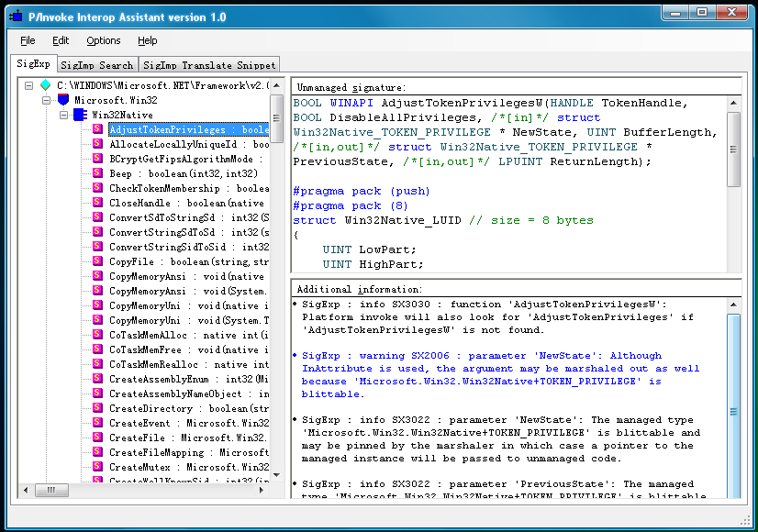Screen dimensions: 758x532
Task: Click the S icon beside CheckTokenMembership
Action: point(97,188)
